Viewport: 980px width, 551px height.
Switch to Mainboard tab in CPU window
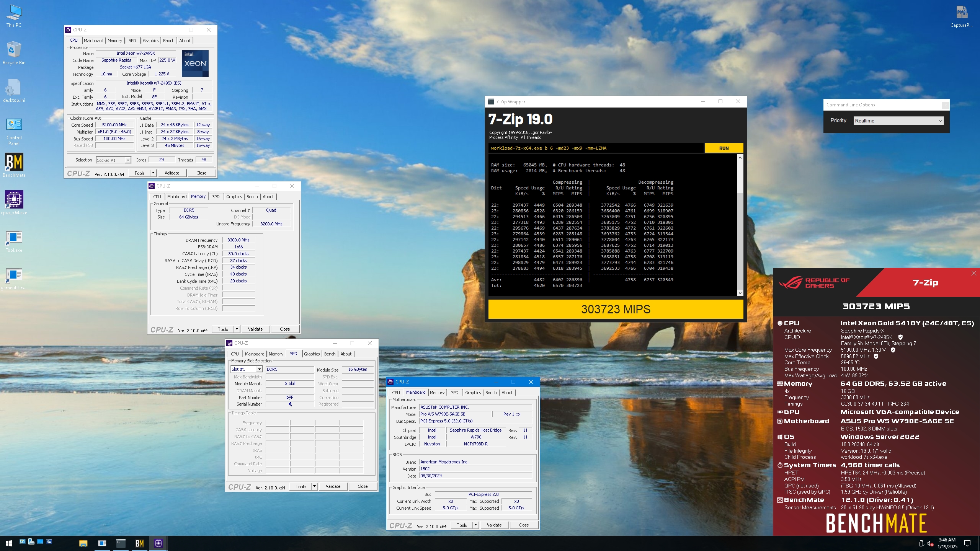coord(93,41)
